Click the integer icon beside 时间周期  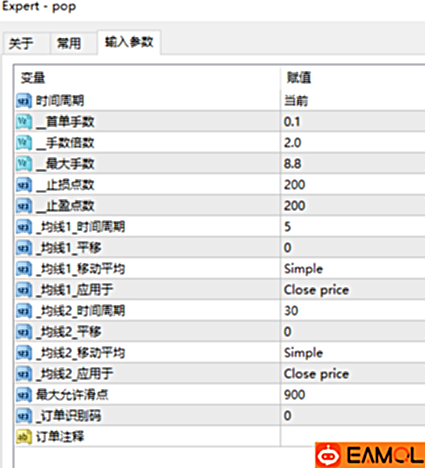[24, 101]
